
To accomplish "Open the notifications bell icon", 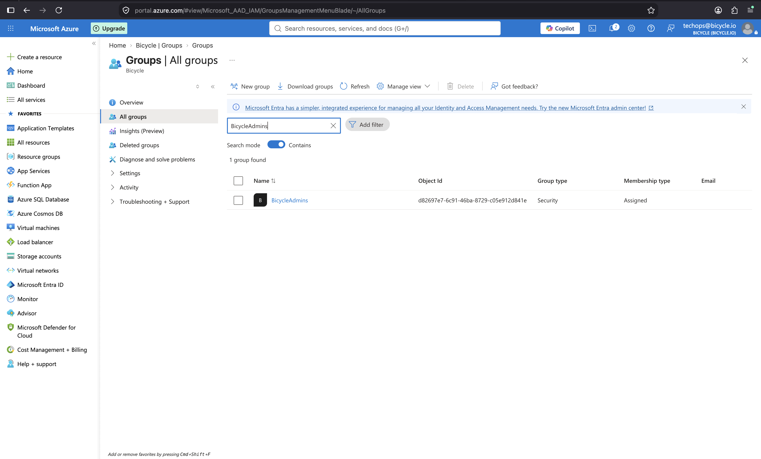I will [x=613, y=28].
